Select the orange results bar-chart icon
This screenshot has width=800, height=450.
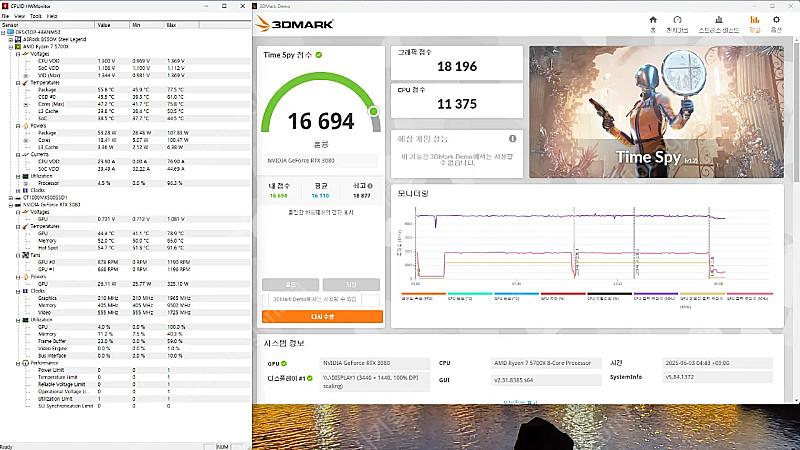point(755,20)
